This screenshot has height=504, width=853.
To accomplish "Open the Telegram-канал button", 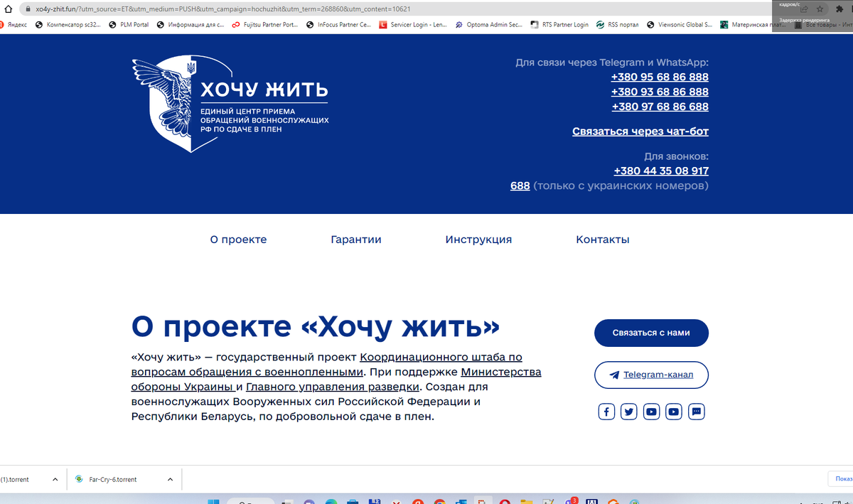I will pyautogui.click(x=651, y=375).
